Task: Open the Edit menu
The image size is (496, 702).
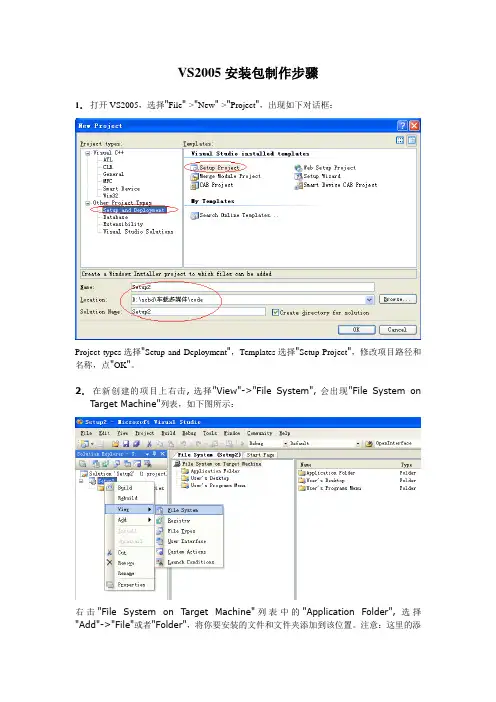Action: coord(104,433)
